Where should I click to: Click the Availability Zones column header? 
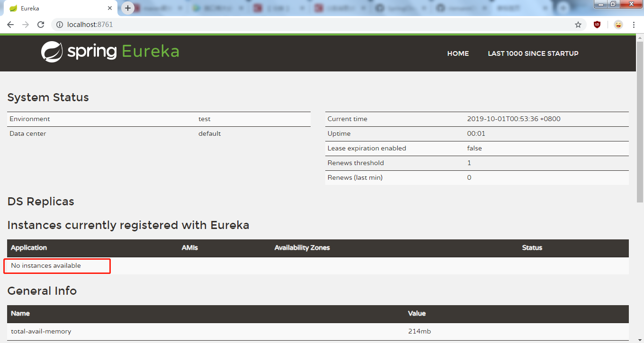pos(302,248)
